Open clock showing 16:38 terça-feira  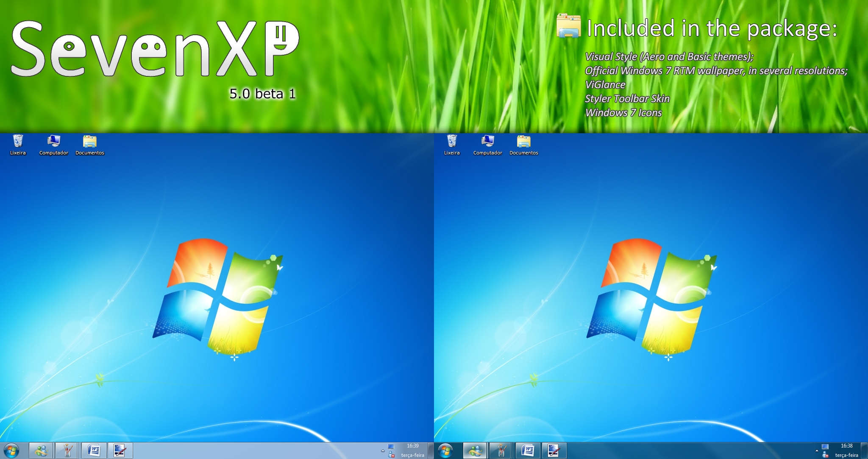pyautogui.click(x=846, y=451)
